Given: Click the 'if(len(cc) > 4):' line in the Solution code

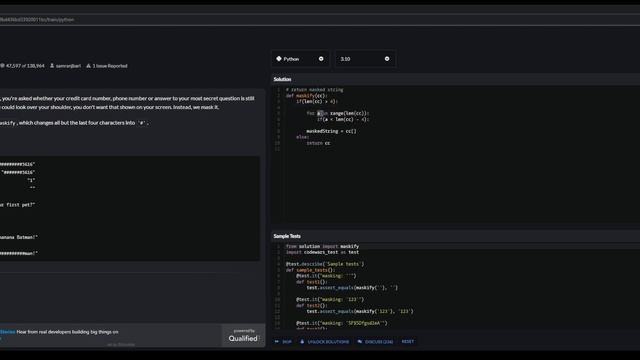Looking at the screenshot, I should (x=317, y=102).
